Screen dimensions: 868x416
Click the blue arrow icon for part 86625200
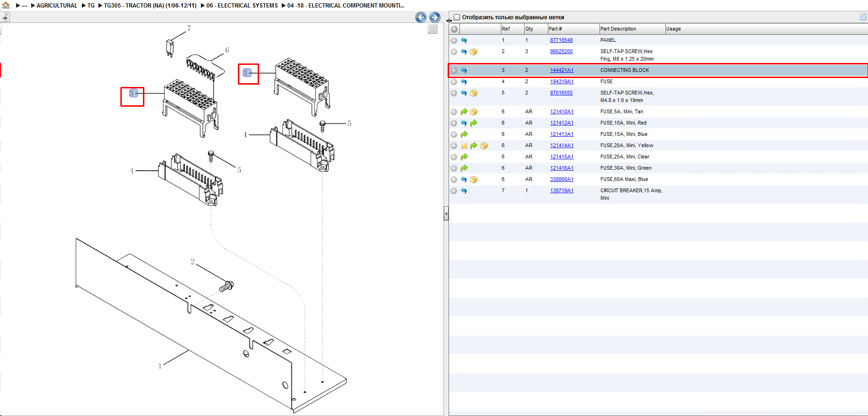(x=464, y=52)
